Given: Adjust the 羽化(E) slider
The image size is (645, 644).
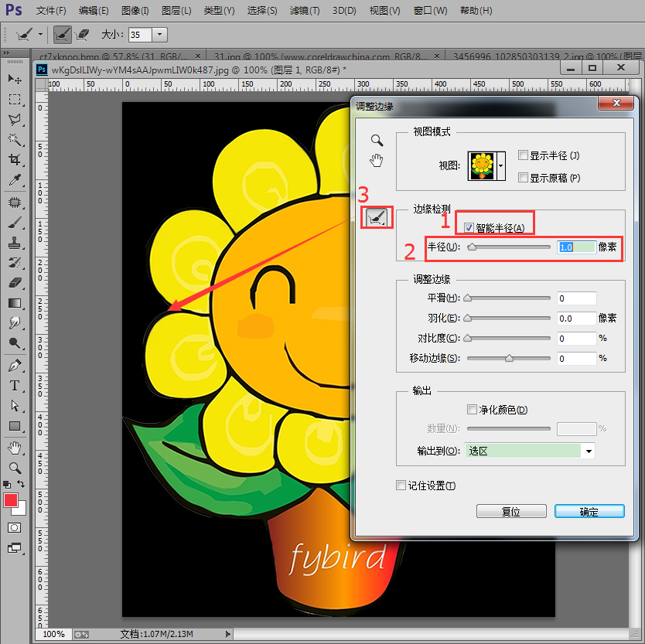Looking at the screenshot, I should pyautogui.click(x=468, y=319).
